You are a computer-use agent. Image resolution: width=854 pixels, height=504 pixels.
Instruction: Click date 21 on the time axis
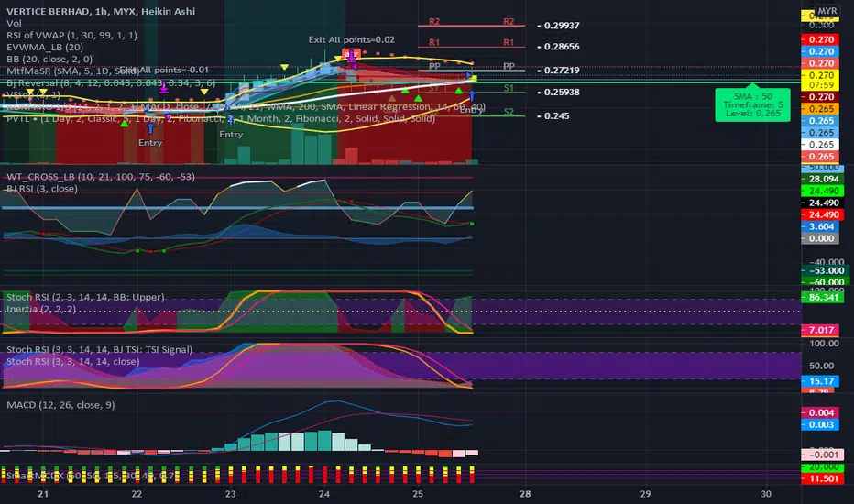pyautogui.click(x=43, y=494)
